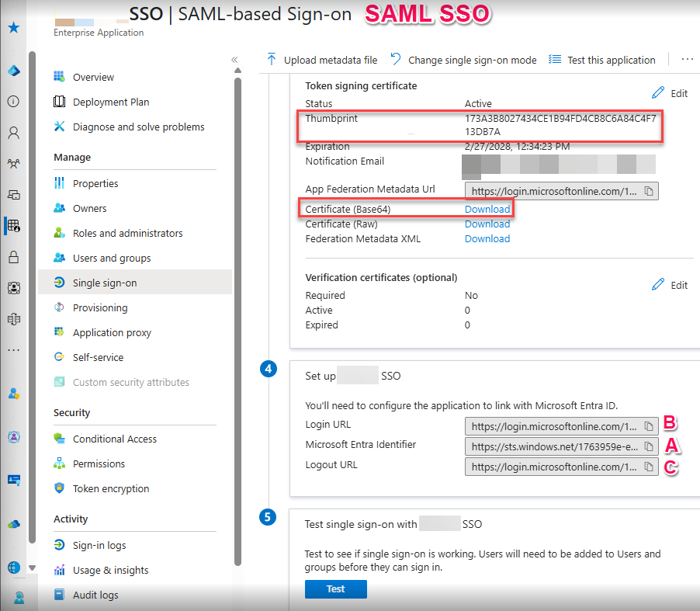Click the Favorites star icon in left rail
The width and height of the screenshot is (700, 611).
(x=13, y=28)
